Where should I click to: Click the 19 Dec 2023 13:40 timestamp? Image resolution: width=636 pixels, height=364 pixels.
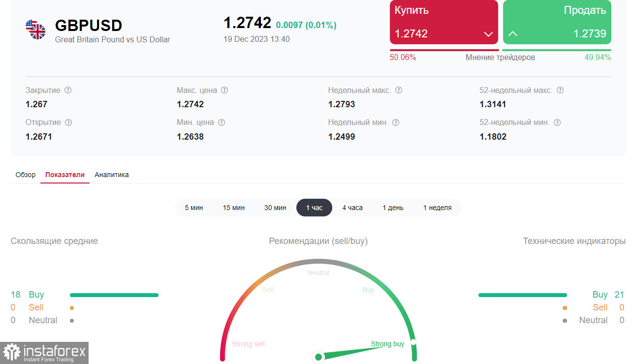point(256,39)
